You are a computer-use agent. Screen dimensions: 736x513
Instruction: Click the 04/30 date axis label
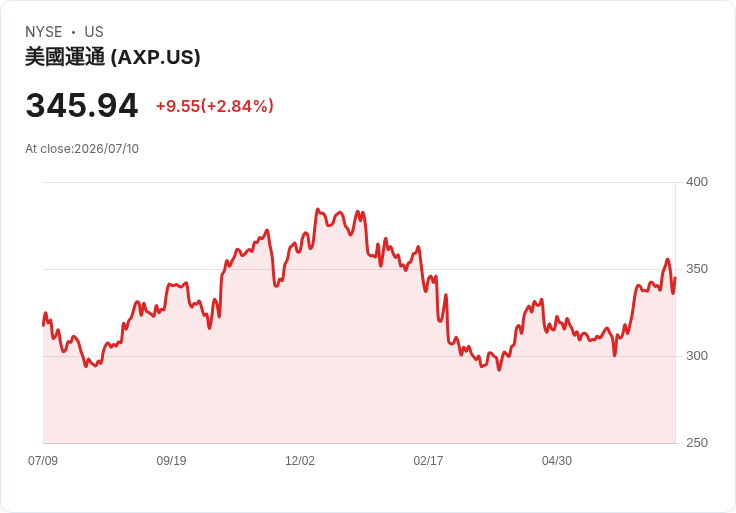tap(557, 460)
